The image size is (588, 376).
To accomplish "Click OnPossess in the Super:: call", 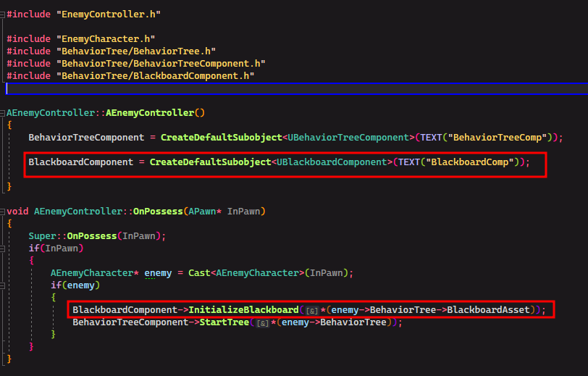I will (92, 236).
